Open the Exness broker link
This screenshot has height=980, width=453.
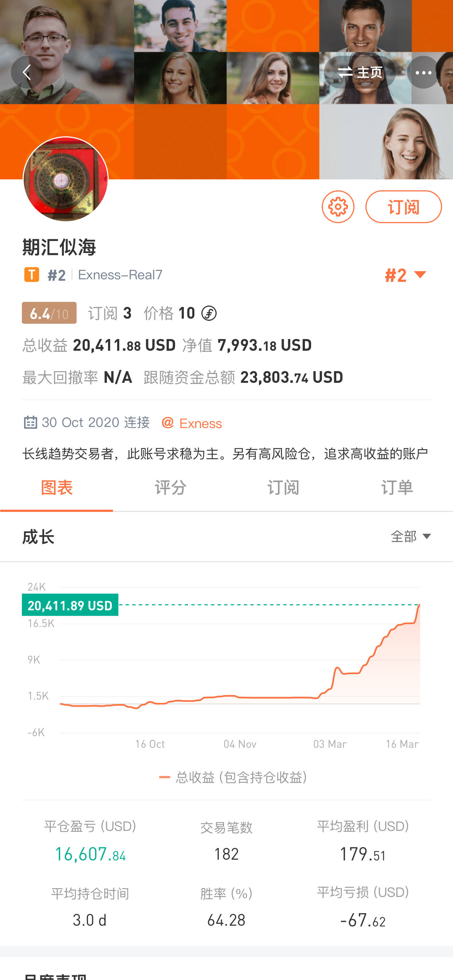[201, 423]
